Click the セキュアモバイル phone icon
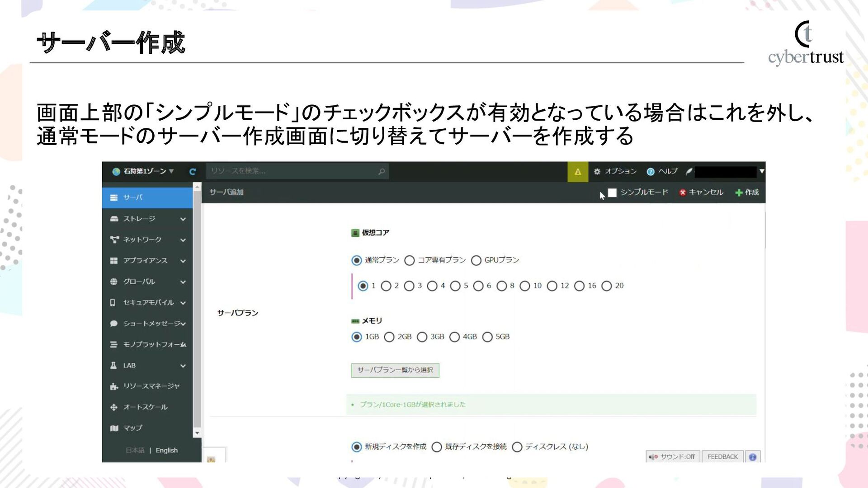This screenshot has width=868, height=488. click(113, 303)
